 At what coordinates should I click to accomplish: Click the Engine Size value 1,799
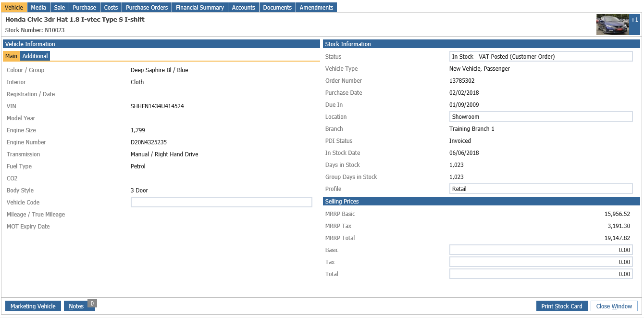[x=138, y=130]
